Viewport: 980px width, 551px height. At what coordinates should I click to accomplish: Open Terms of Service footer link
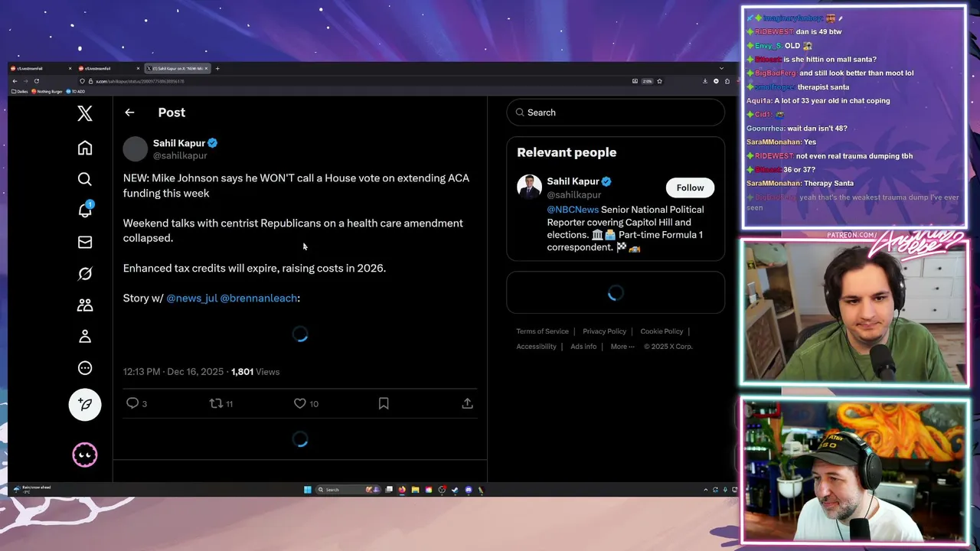tap(542, 331)
